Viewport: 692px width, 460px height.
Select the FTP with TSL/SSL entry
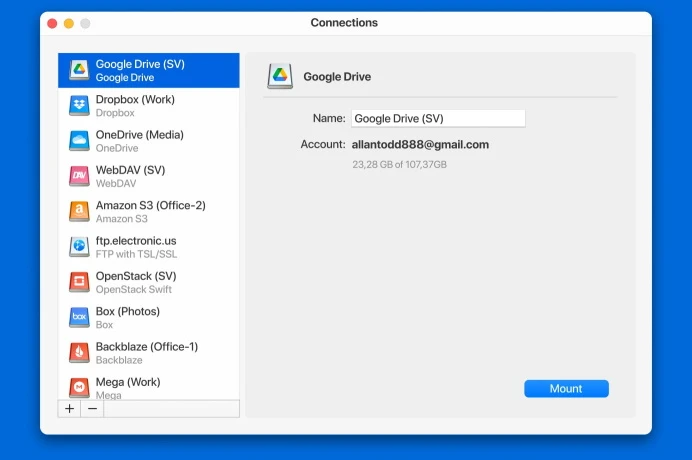135,254
